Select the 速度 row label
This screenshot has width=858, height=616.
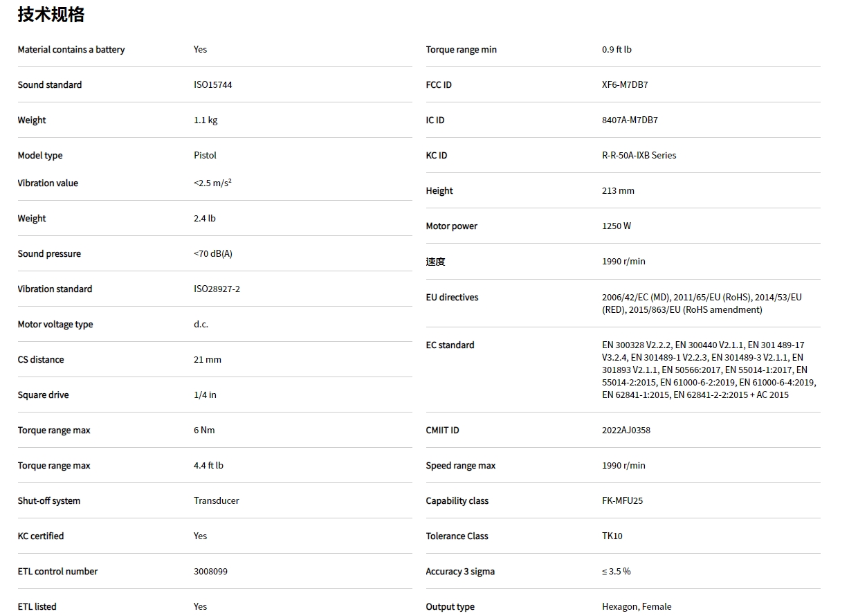tap(435, 262)
